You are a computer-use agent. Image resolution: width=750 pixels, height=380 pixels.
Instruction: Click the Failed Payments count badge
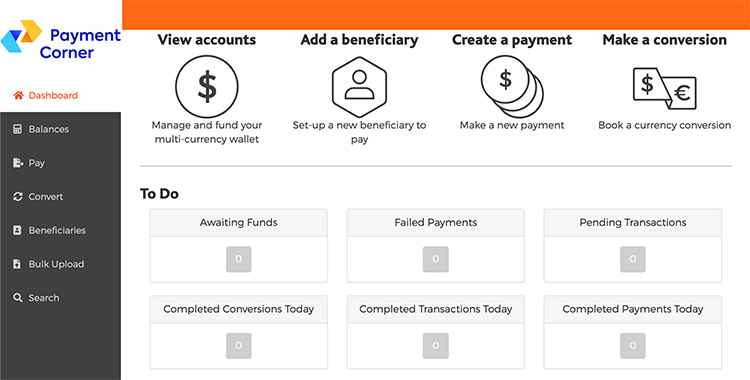[x=435, y=259]
